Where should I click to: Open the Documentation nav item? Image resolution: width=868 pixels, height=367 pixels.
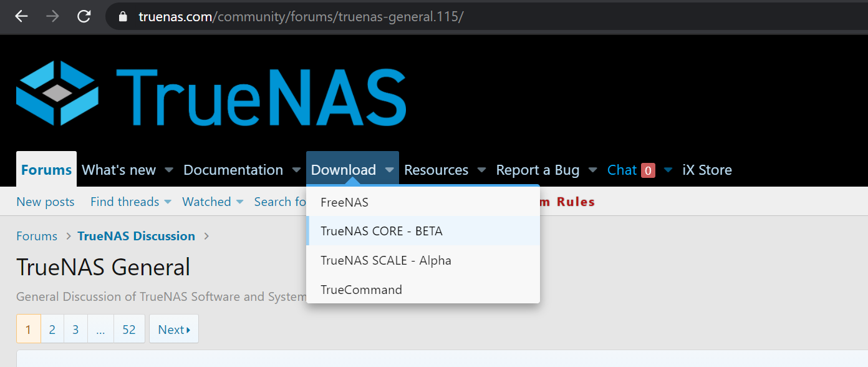[x=233, y=170]
